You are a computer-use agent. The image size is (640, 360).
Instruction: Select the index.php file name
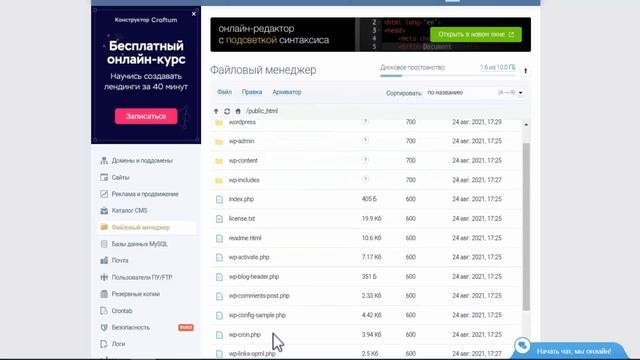click(x=241, y=199)
